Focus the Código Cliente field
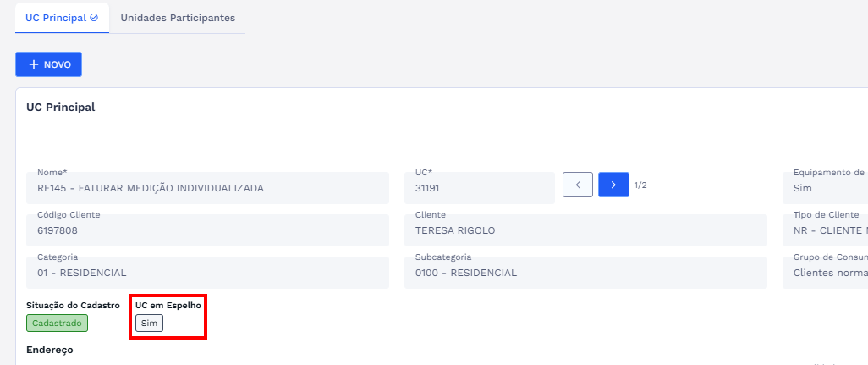This screenshot has height=365, width=868. click(207, 230)
